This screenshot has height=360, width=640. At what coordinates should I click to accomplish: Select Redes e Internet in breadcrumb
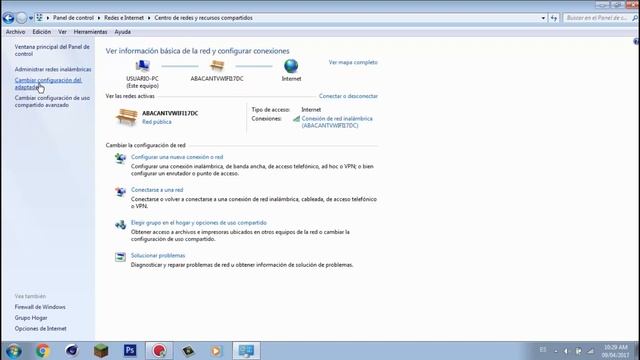pyautogui.click(x=124, y=18)
